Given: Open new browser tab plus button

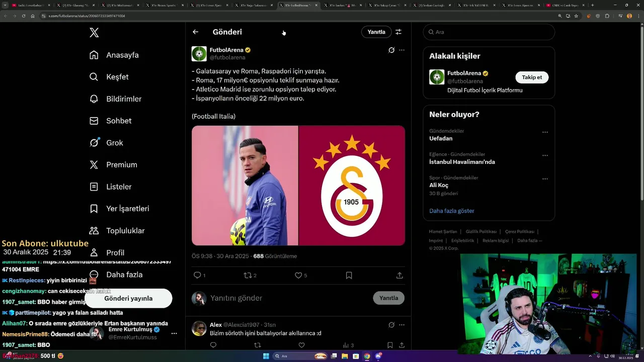Looking at the screenshot, I should pos(592,5).
